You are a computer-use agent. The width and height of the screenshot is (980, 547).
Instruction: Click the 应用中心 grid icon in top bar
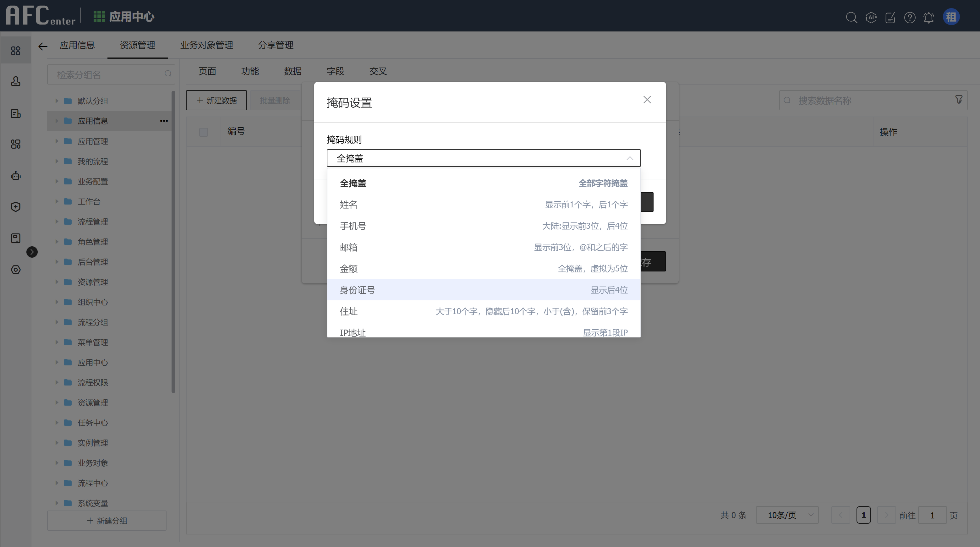(99, 16)
